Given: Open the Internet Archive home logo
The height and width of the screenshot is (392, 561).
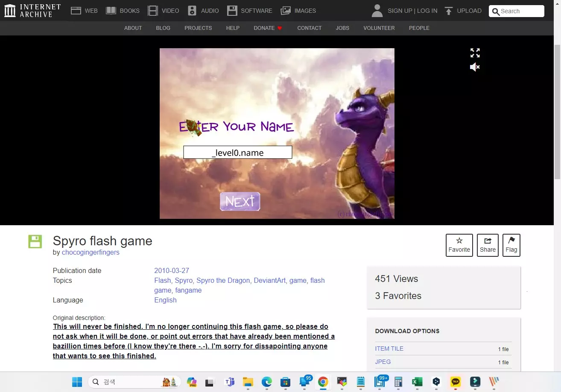Looking at the screenshot, I should (32, 11).
